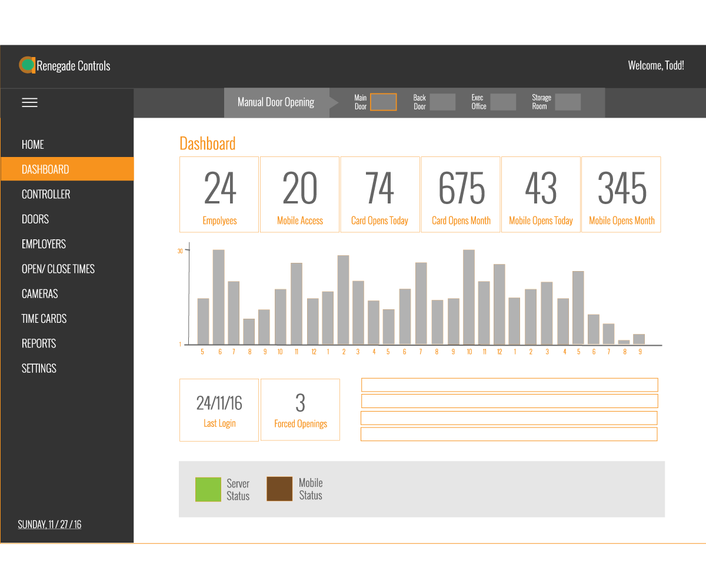Toggle the Main Door open
706x588 pixels.
(x=384, y=102)
